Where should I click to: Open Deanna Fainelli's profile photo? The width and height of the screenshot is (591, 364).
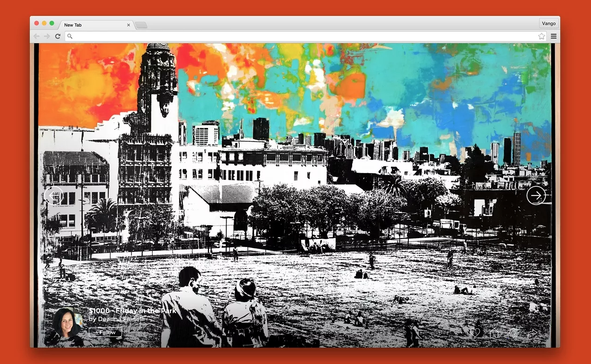pos(67,323)
